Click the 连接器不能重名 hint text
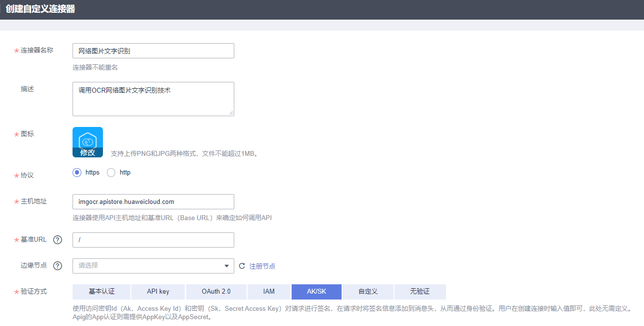The width and height of the screenshot is (644, 326). pyautogui.click(x=96, y=67)
